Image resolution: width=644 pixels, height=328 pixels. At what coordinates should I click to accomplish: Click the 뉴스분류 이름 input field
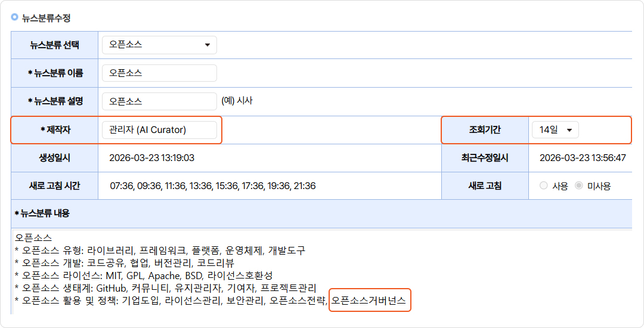(x=159, y=73)
